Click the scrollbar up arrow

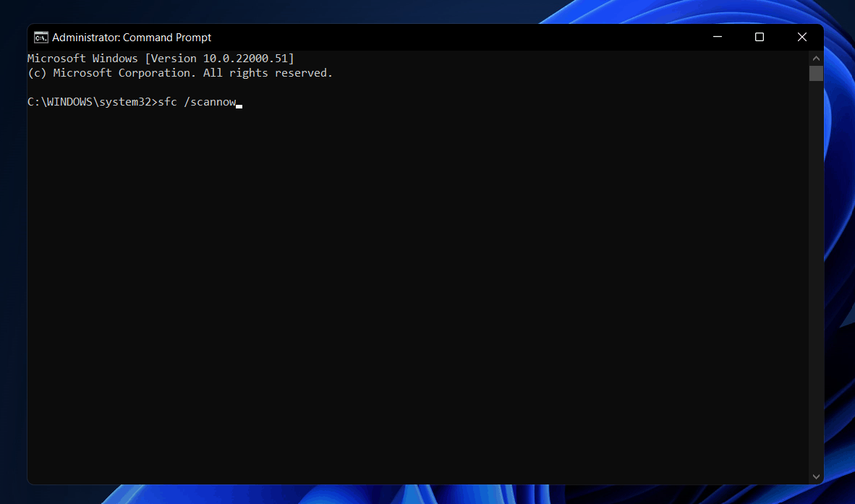tap(816, 58)
